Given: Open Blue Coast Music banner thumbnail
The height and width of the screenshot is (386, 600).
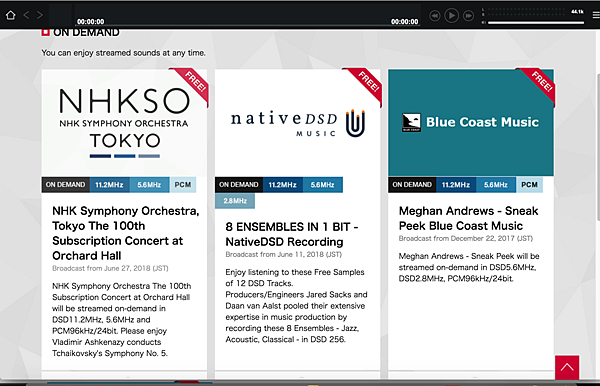Looking at the screenshot, I should coord(471,123).
